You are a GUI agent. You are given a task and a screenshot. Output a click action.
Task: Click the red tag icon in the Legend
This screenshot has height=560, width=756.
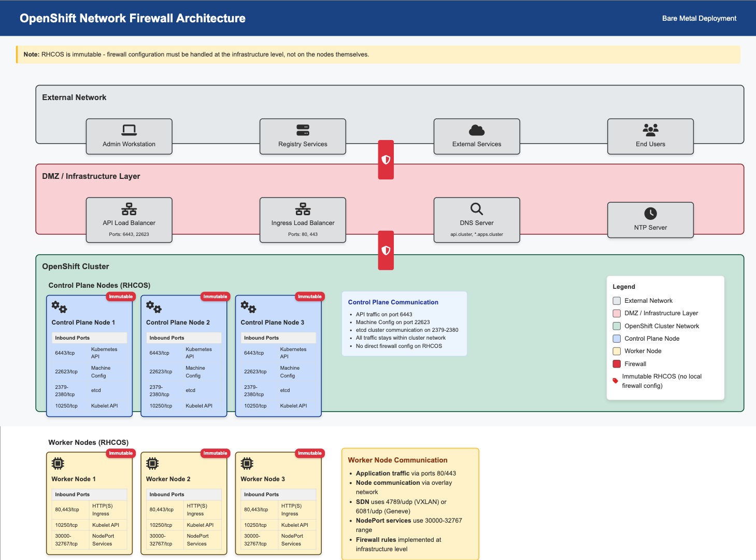point(616,381)
